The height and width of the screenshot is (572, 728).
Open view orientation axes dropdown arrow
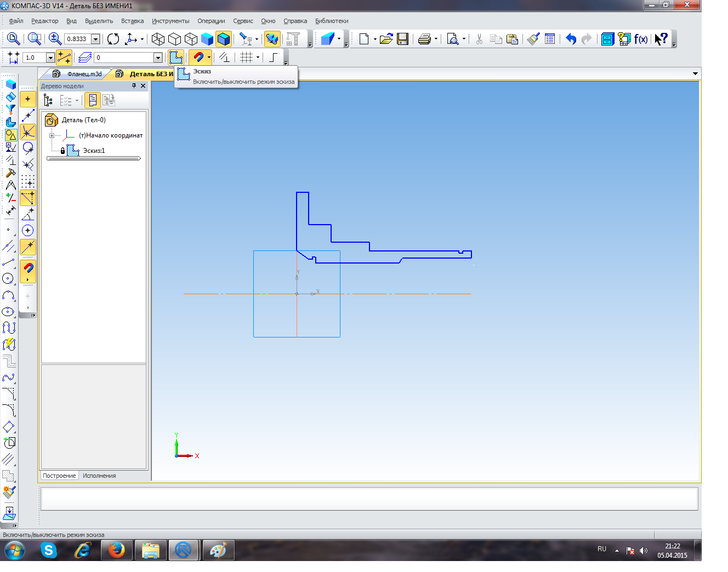tap(142, 39)
